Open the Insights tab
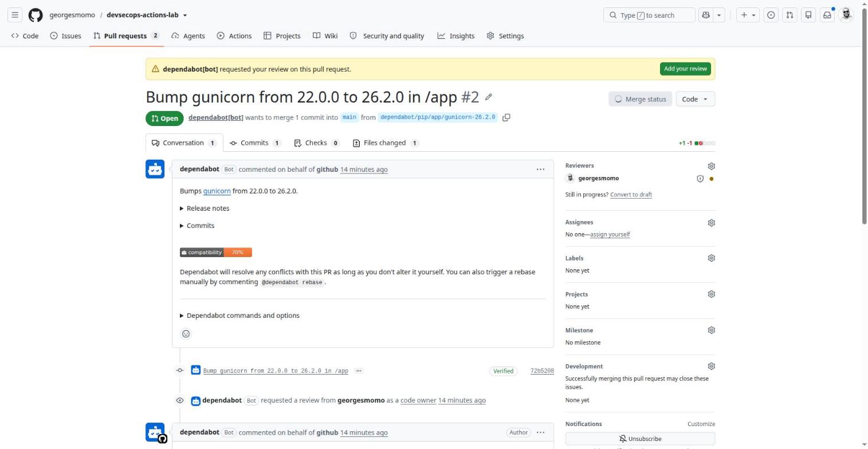 pos(456,36)
